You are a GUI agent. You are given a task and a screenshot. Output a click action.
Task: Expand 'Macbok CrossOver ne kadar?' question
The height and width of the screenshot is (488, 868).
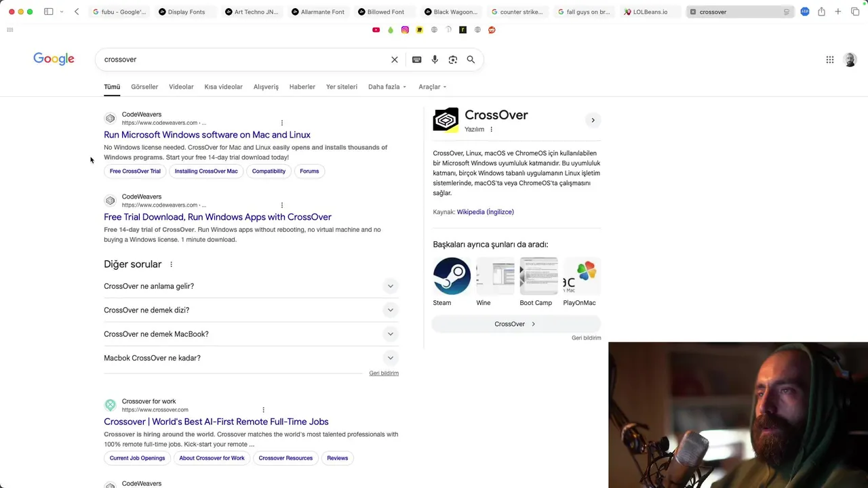coord(251,358)
